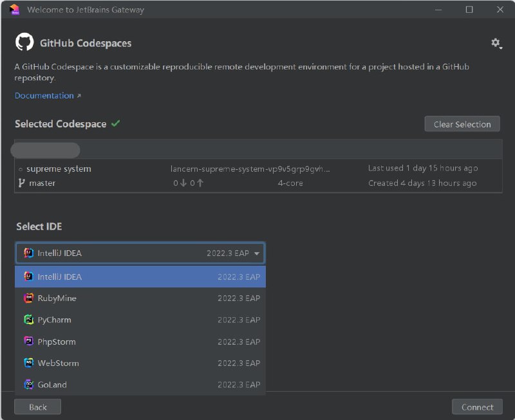Click the Select IDE combo box field
The width and height of the screenshot is (515, 420).
140,253
